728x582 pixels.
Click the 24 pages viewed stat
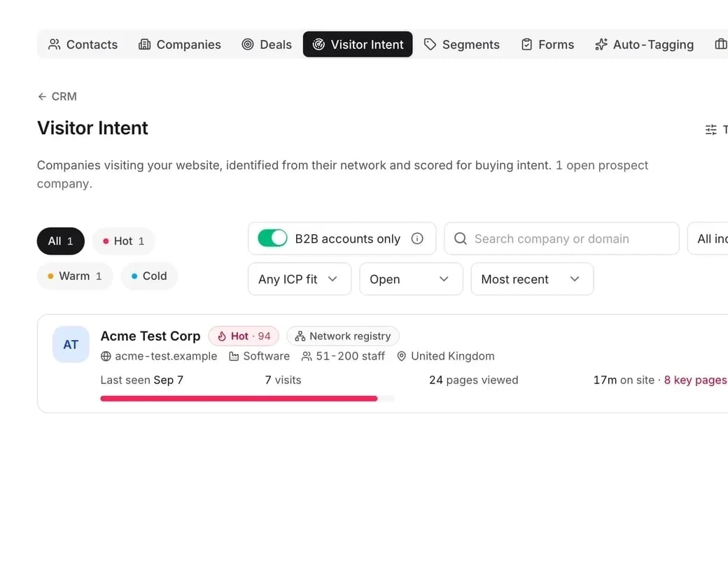pyautogui.click(x=474, y=380)
